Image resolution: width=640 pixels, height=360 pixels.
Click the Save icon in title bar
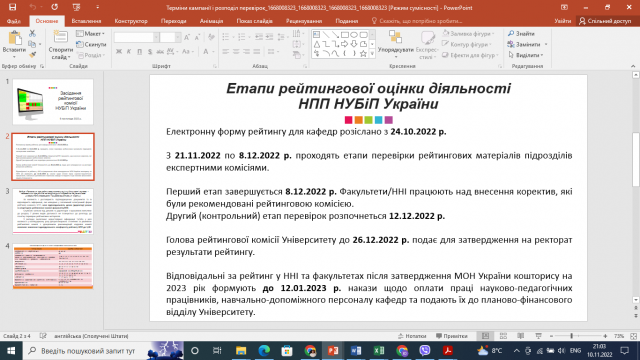pos(13,7)
